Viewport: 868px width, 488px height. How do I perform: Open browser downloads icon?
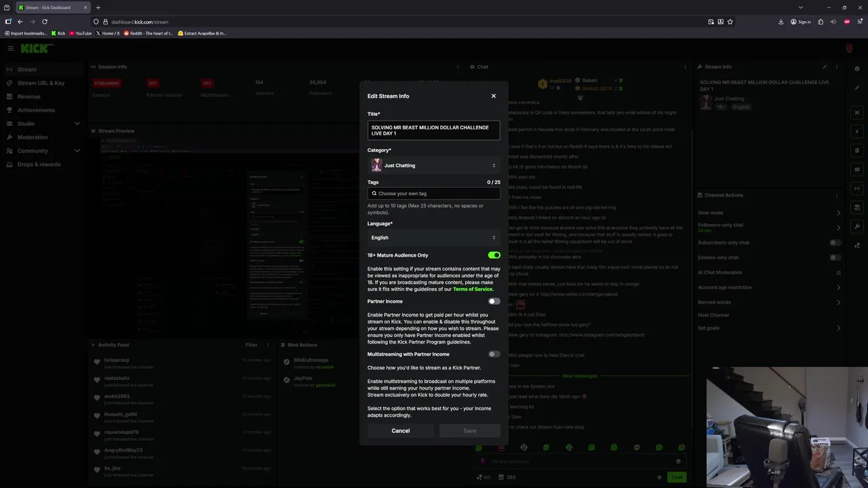781,22
